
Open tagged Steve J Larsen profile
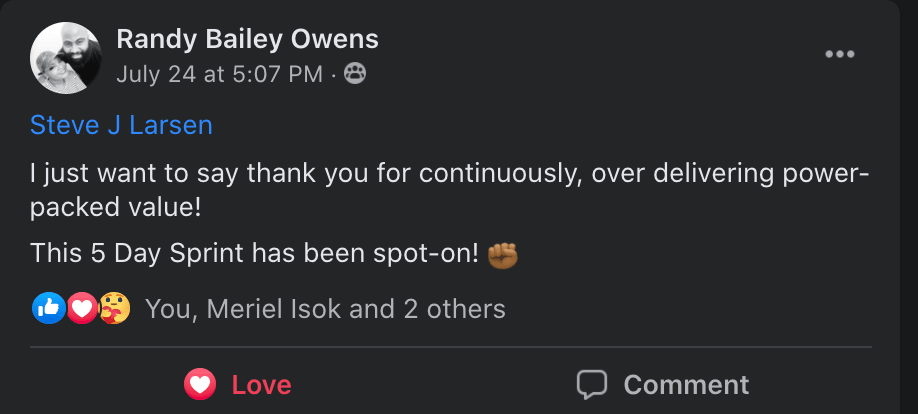pos(121,125)
